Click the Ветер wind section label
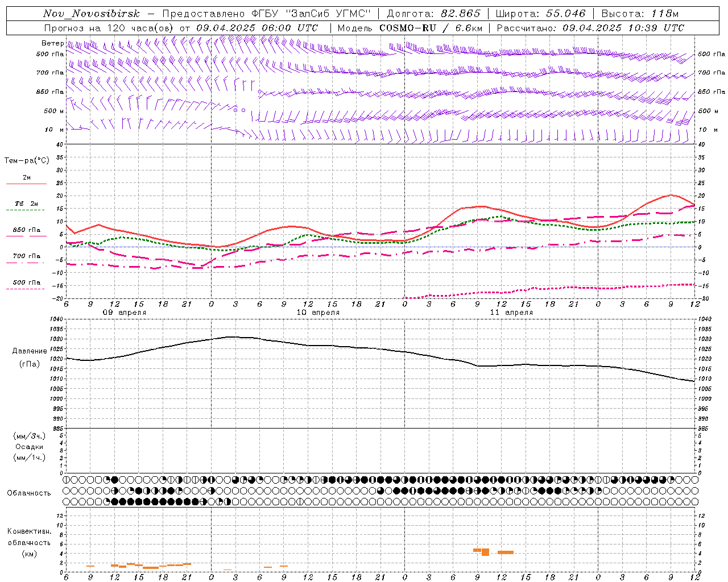 click(53, 43)
